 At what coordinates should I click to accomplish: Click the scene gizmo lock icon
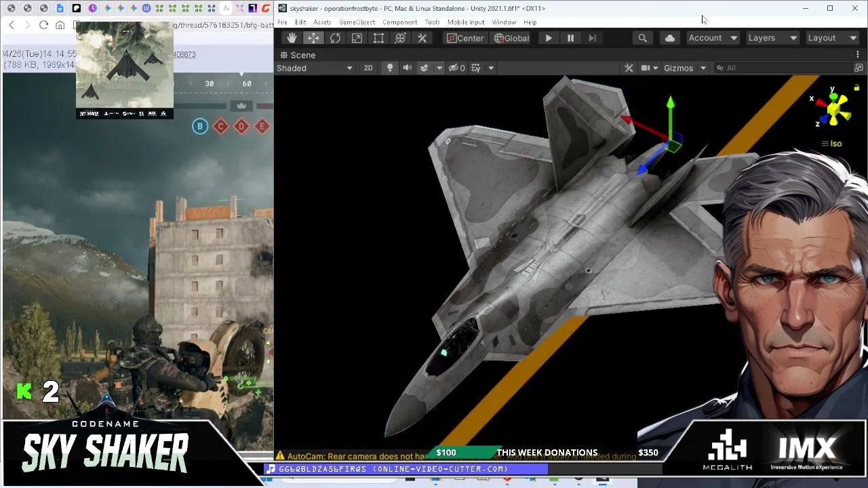pos(856,87)
